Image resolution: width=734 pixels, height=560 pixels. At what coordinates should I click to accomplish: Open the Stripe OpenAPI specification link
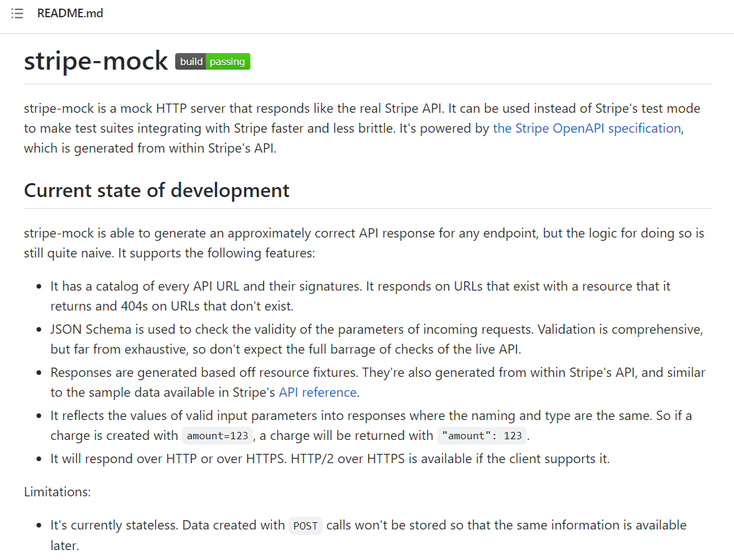587,128
